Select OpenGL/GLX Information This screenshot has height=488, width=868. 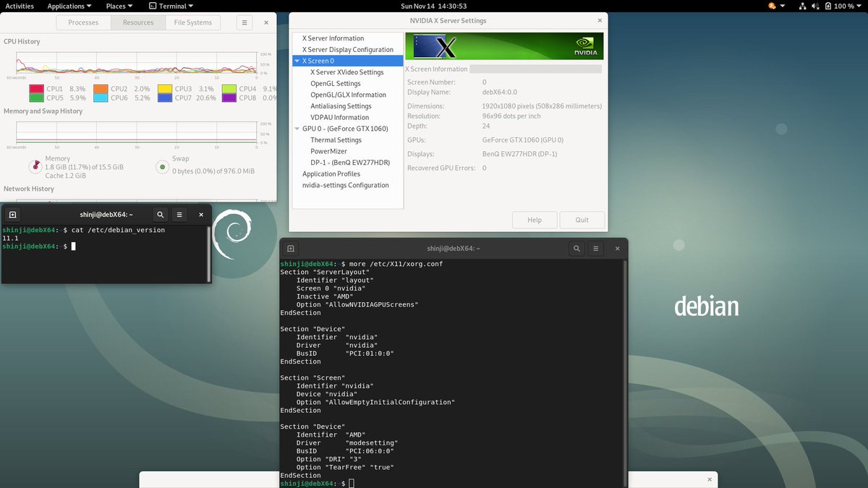click(x=348, y=95)
